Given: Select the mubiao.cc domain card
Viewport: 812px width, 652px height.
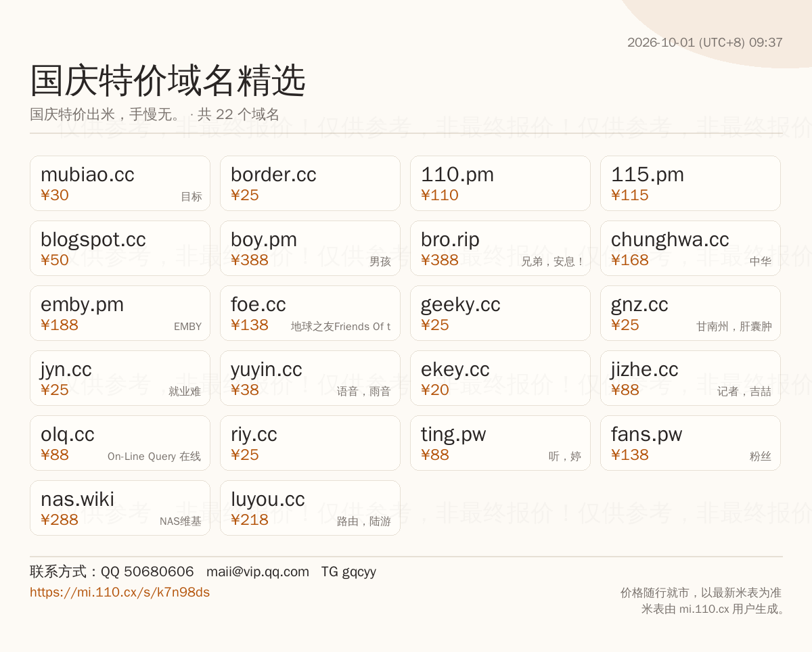Looking at the screenshot, I should [x=120, y=183].
